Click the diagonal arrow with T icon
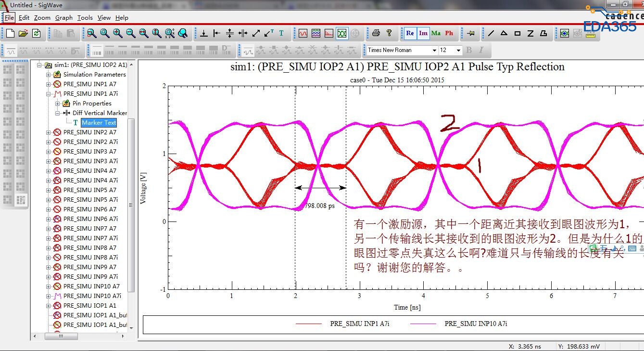Viewport: 644px width, 351px height. click(269, 33)
